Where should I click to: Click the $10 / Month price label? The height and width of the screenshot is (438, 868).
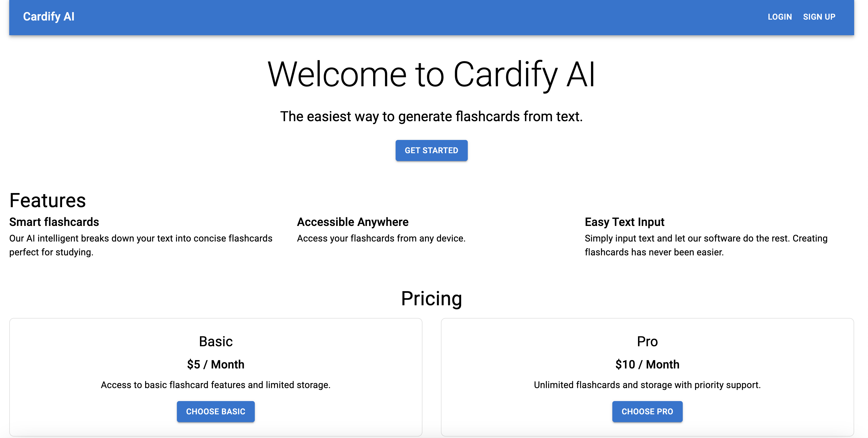coord(647,364)
